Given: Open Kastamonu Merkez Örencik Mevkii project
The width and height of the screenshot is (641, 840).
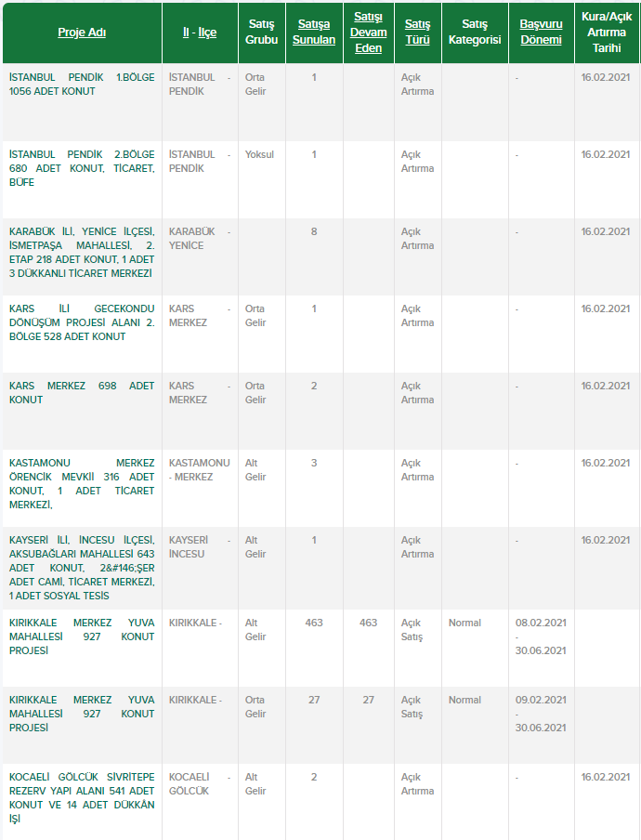Looking at the screenshot, I should (x=82, y=483).
